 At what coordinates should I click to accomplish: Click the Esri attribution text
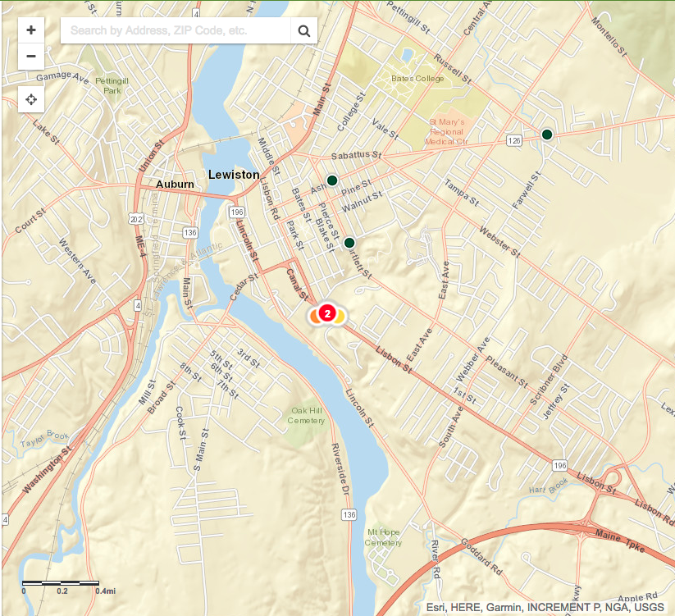pyautogui.click(x=545, y=608)
